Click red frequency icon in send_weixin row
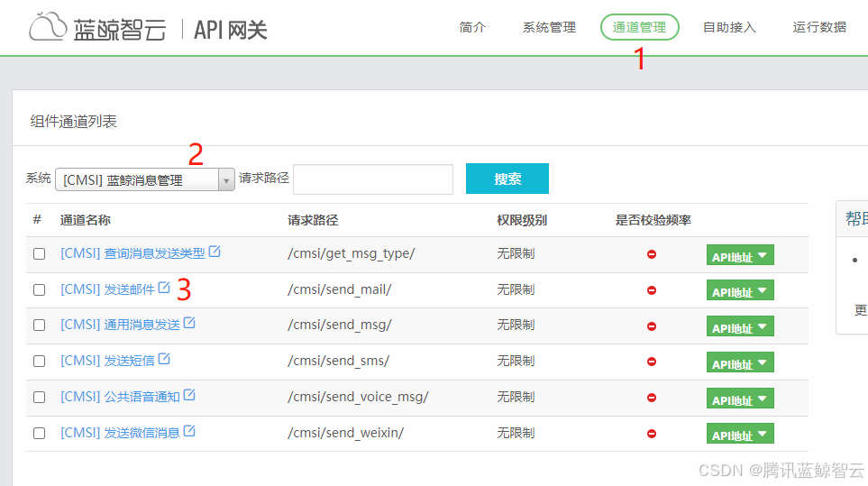The height and width of the screenshot is (486, 868). point(652,434)
